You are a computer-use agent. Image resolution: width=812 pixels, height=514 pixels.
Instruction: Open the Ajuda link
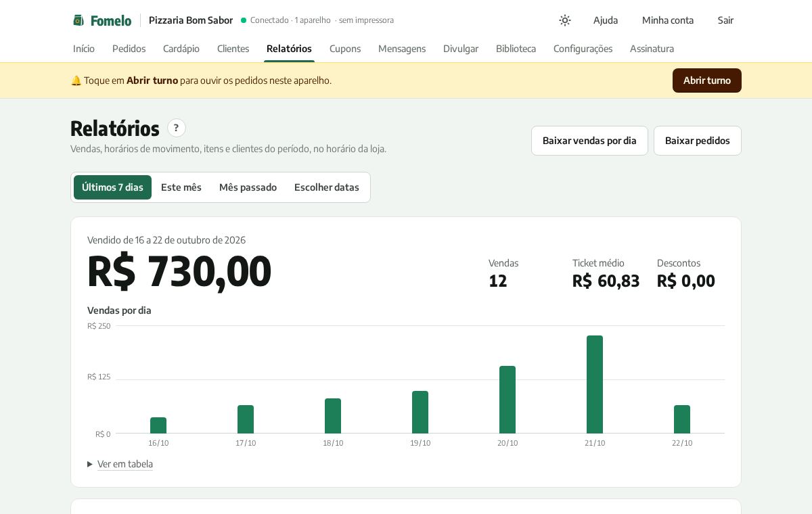(606, 20)
